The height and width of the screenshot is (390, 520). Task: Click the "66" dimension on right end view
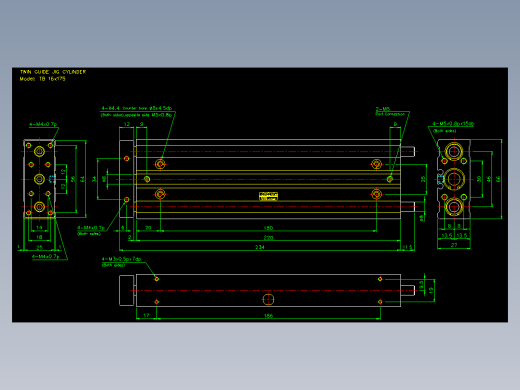[498, 179]
